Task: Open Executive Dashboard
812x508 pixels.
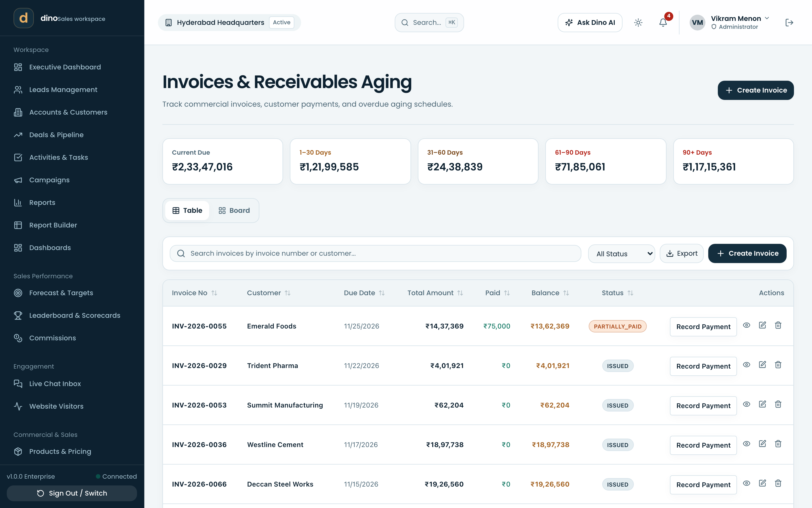Action: 72,67
